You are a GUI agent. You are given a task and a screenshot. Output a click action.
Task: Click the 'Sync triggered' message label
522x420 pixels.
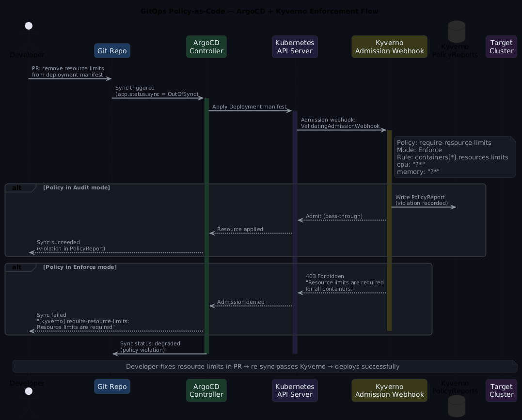[157, 91]
